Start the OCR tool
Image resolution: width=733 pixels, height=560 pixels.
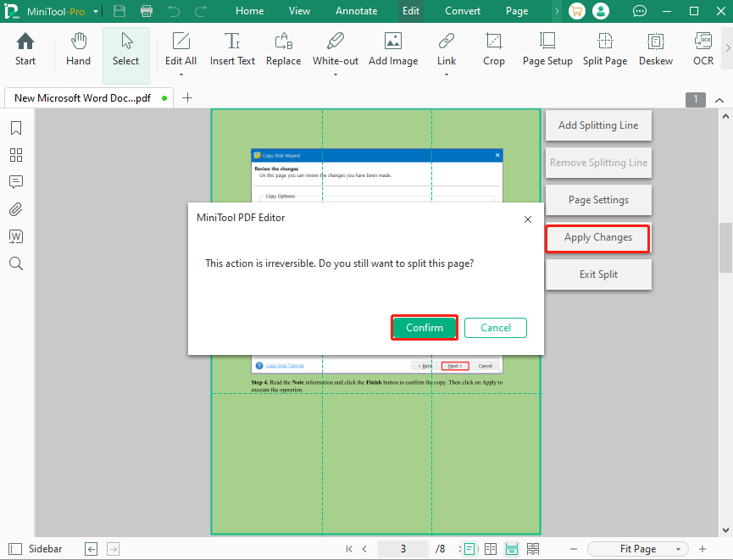coord(703,49)
